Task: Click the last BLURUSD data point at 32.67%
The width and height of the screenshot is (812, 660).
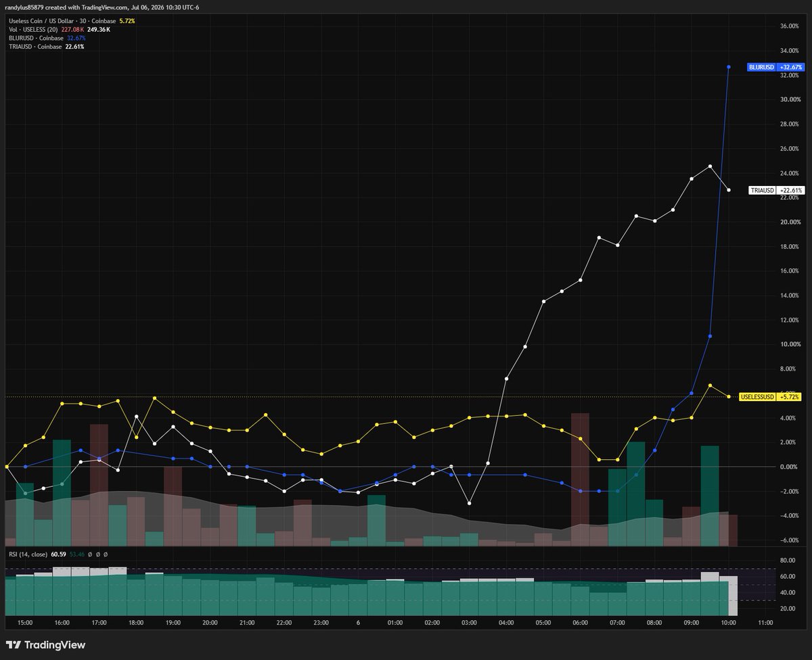Action: [x=729, y=67]
